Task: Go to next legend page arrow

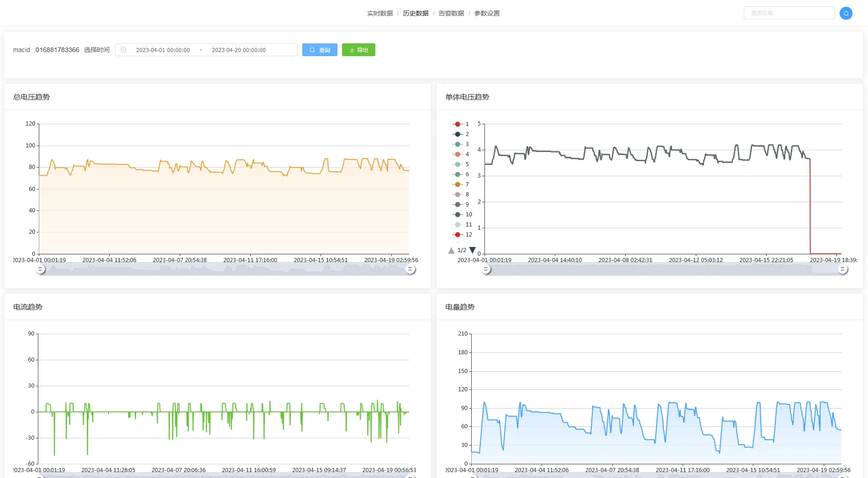Action: point(473,250)
